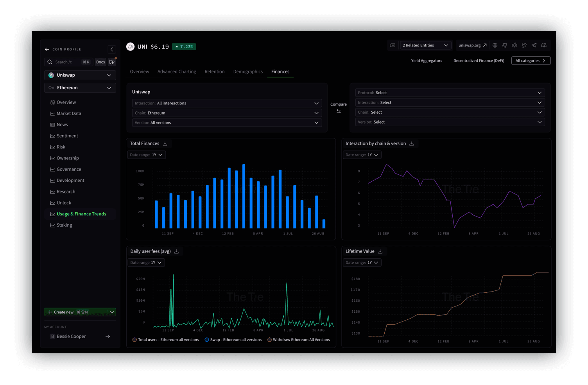Expand the Create new arrow menu
The height and width of the screenshot is (385, 588).
112,312
